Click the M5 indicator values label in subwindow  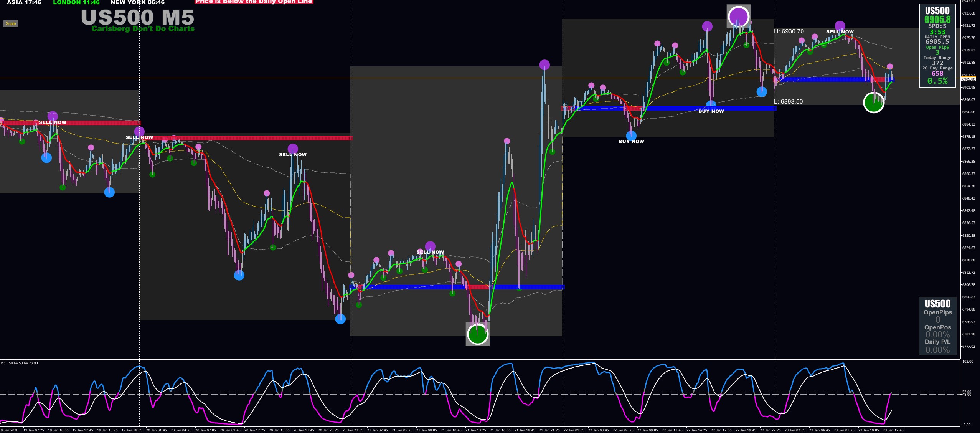19,363
